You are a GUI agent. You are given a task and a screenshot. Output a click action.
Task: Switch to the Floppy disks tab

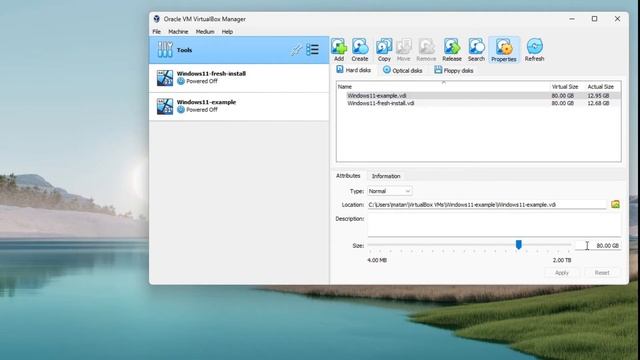453,70
